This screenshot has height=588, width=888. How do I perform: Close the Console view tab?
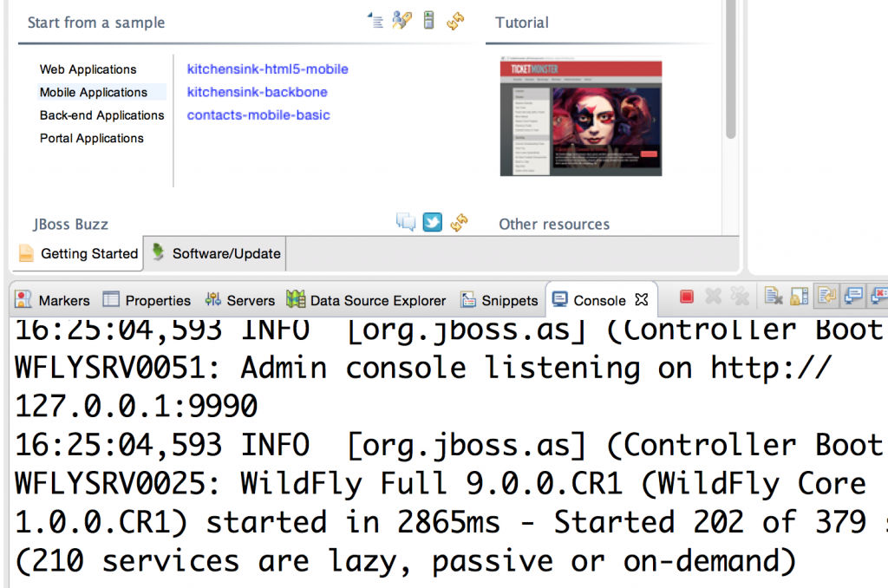click(641, 300)
